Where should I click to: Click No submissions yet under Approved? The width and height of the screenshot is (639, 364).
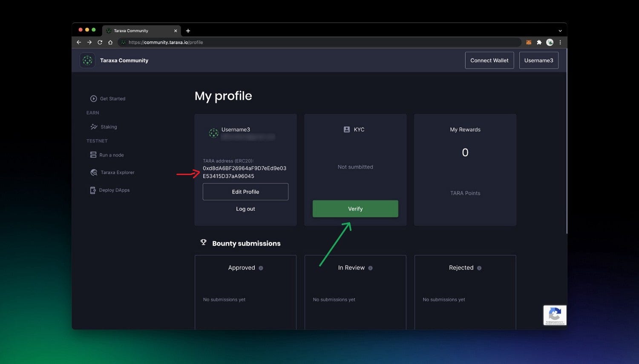(x=224, y=300)
